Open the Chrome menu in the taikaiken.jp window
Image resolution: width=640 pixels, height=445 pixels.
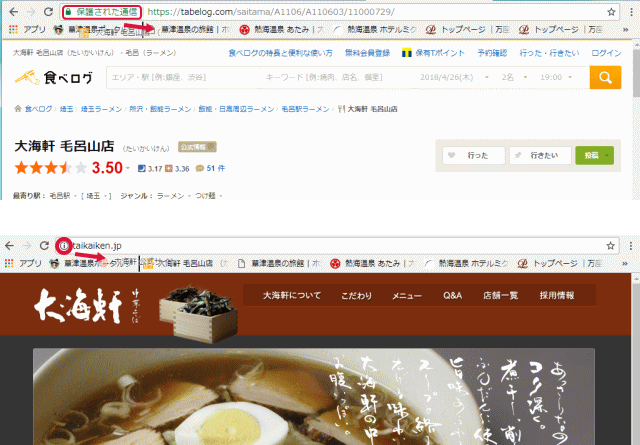631,246
